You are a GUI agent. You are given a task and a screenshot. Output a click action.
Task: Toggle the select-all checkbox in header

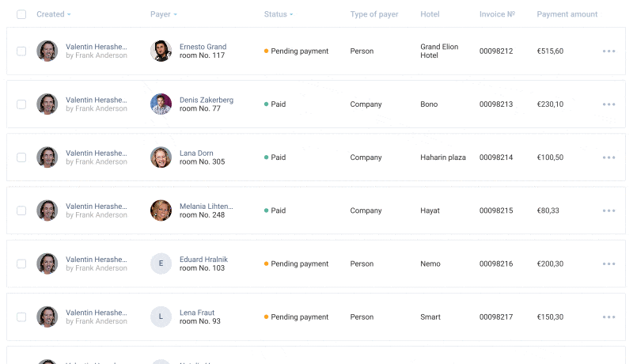click(x=21, y=14)
